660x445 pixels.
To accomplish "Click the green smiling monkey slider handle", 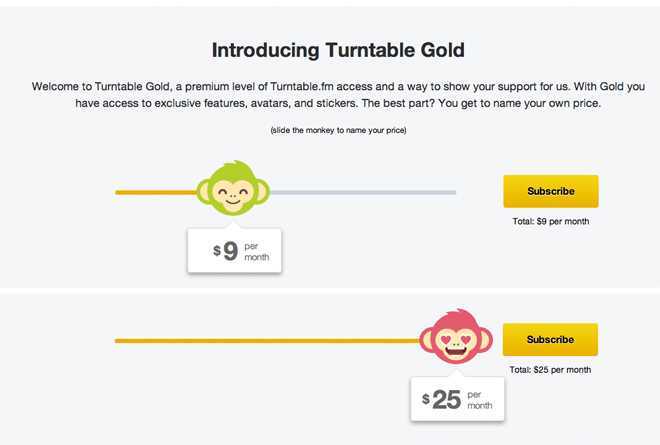I will 233,189.
